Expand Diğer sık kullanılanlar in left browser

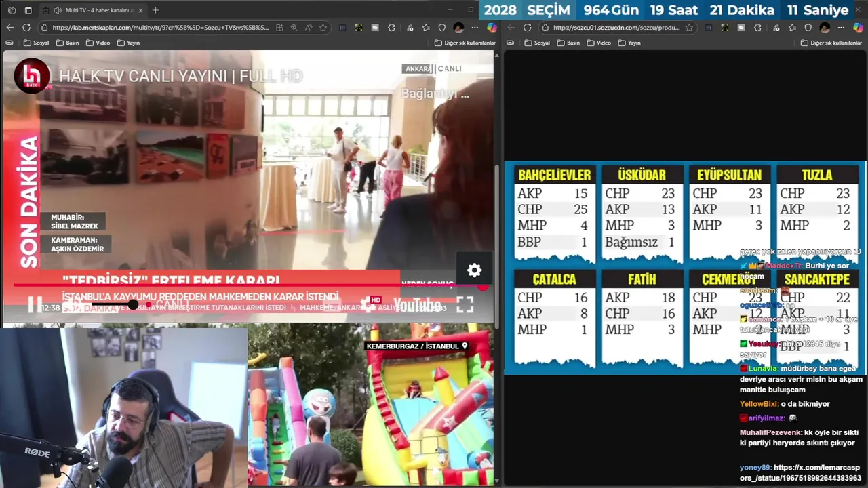465,43
